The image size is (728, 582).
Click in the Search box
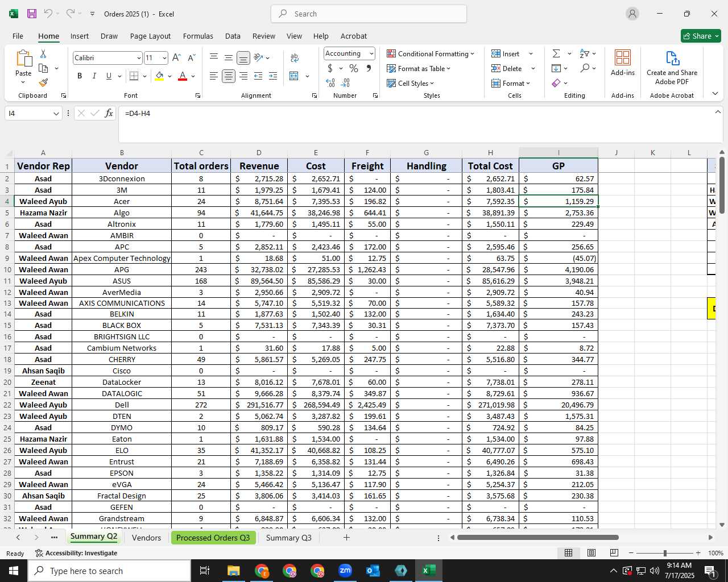click(x=369, y=14)
